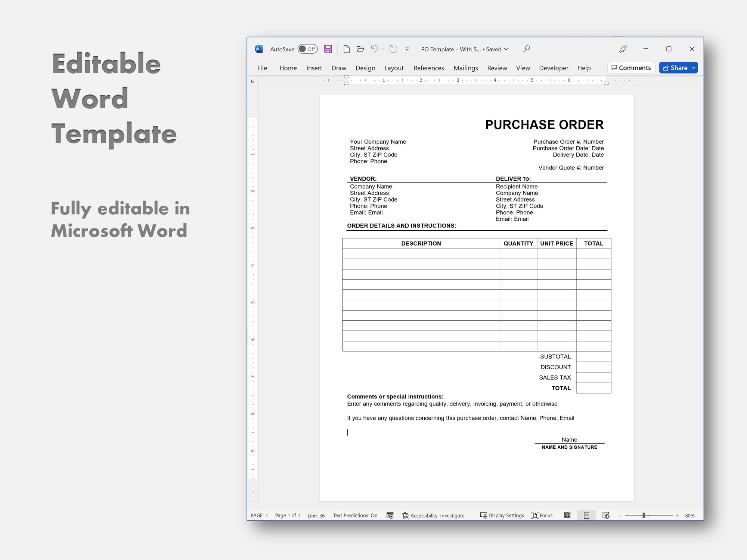The height and width of the screenshot is (560, 747).
Task: Turn off Text Predictions in status bar
Action: click(355, 515)
